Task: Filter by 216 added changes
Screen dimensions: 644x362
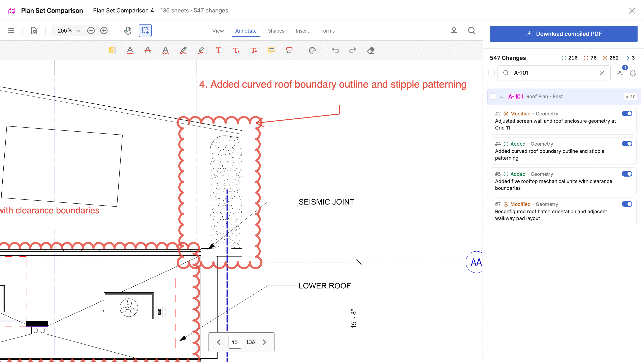Action: 570,58
